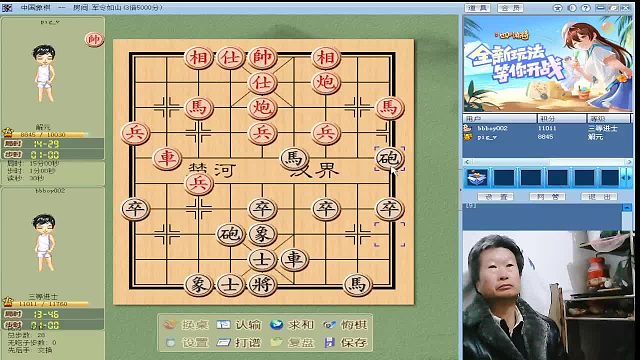Sort by the 积分 column header
This screenshot has height=360, width=640.
tap(562, 118)
